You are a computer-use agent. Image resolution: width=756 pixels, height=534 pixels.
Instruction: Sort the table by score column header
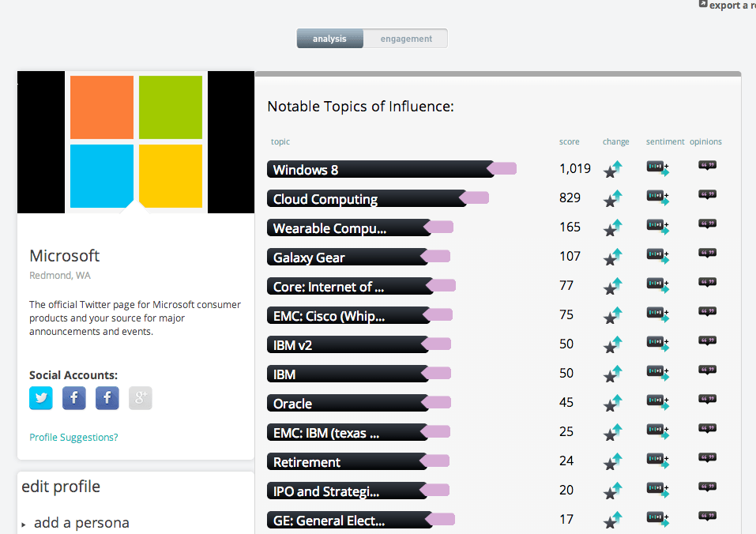click(570, 142)
